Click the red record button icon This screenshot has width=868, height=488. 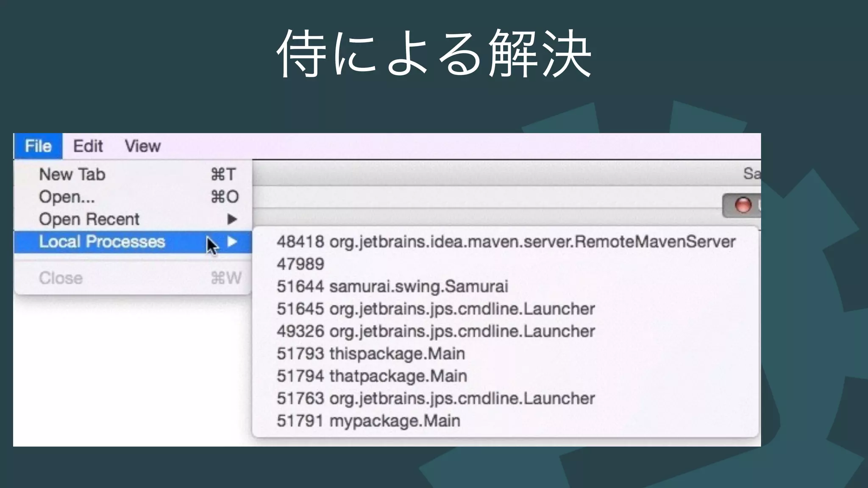click(743, 205)
